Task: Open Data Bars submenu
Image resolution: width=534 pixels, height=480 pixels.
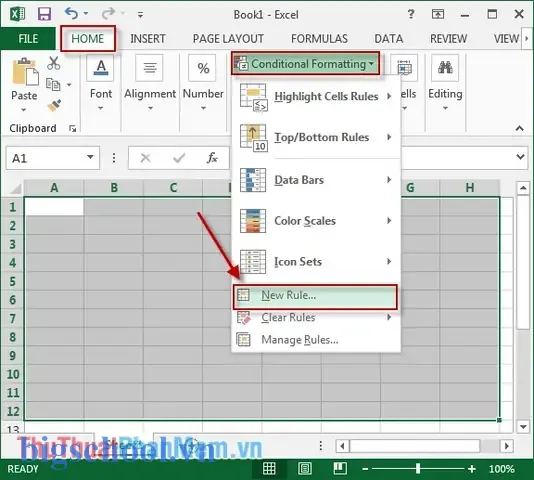Action: point(316,180)
